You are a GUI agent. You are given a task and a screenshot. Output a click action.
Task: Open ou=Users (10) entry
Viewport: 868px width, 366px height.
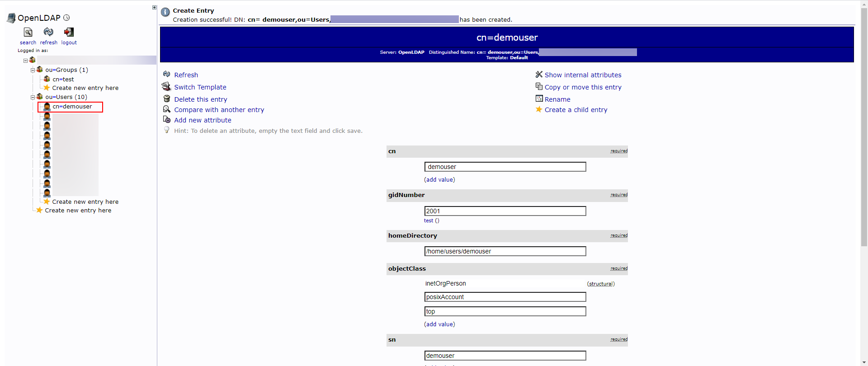point(66,97)
